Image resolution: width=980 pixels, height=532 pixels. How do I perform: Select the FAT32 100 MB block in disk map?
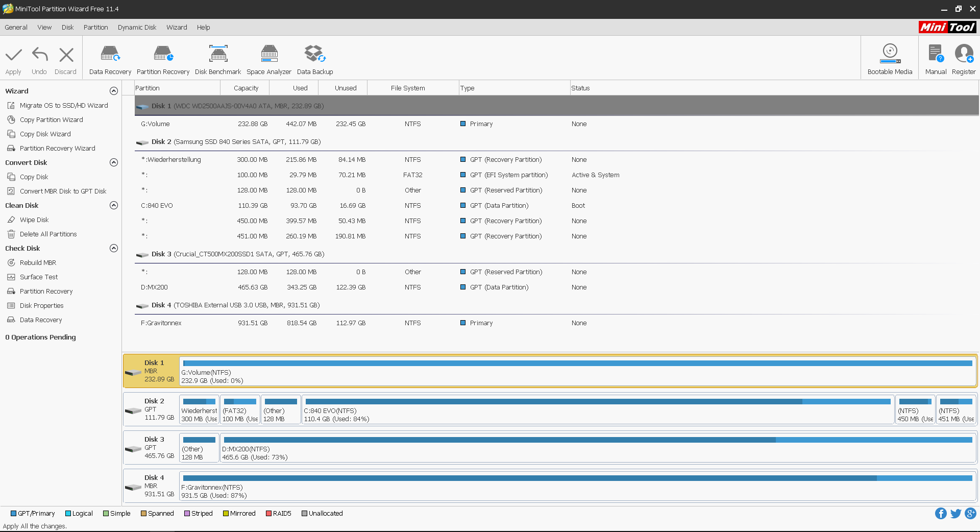coord(240,409)
